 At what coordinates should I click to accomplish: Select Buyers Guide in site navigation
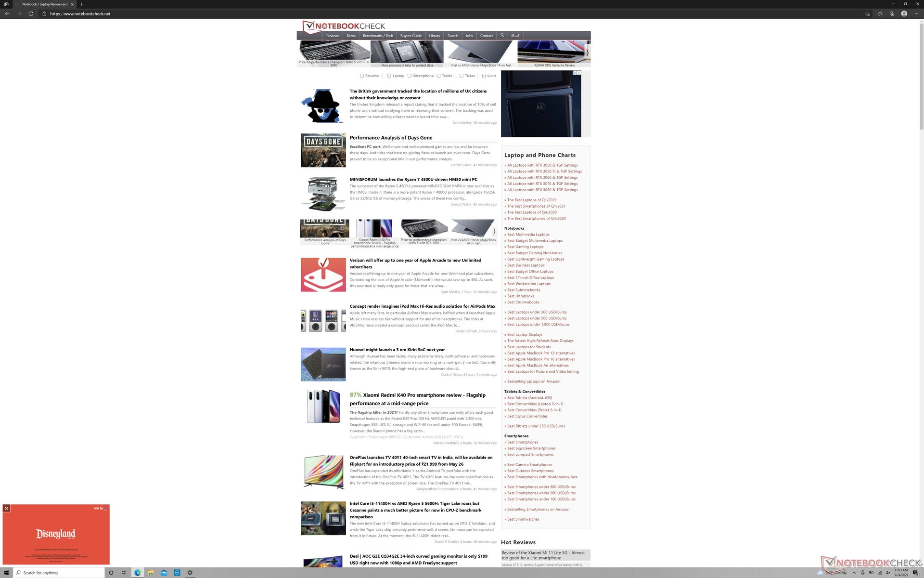coord(411,36)
